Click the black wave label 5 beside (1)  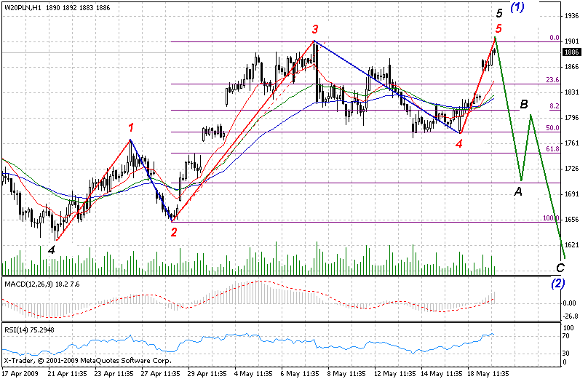coord(499,14)
